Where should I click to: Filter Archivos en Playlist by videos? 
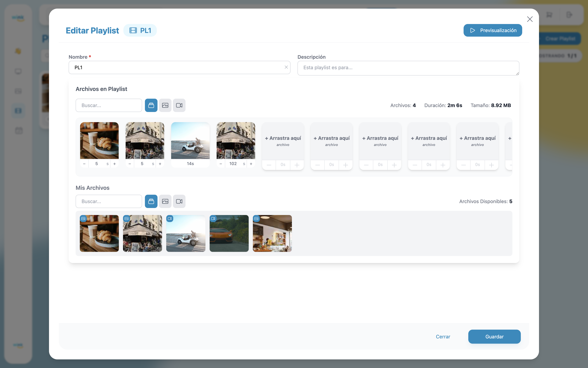179,105
